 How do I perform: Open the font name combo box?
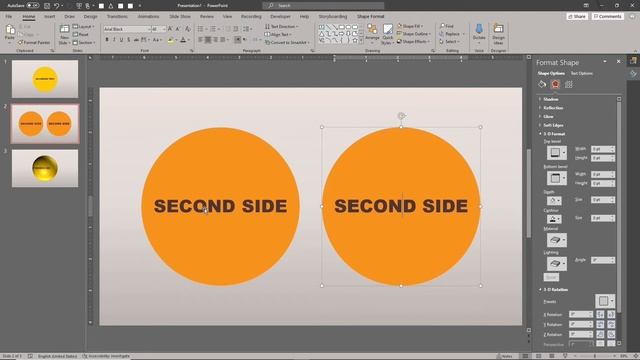(127, 29)
